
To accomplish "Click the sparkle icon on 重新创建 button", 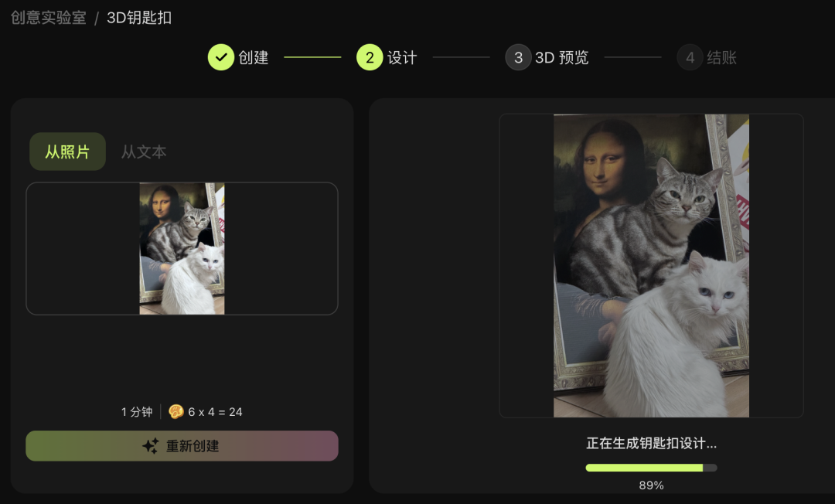I will pos(151,446).
